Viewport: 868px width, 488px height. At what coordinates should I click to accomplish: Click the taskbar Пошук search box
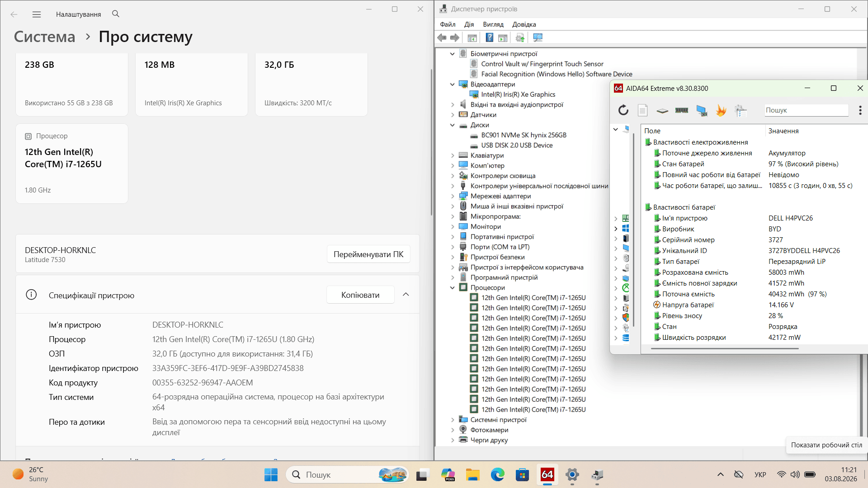click(347, 474)
